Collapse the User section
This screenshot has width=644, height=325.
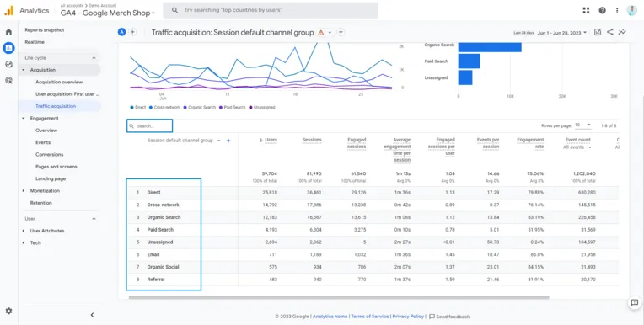tap(94, 219)
